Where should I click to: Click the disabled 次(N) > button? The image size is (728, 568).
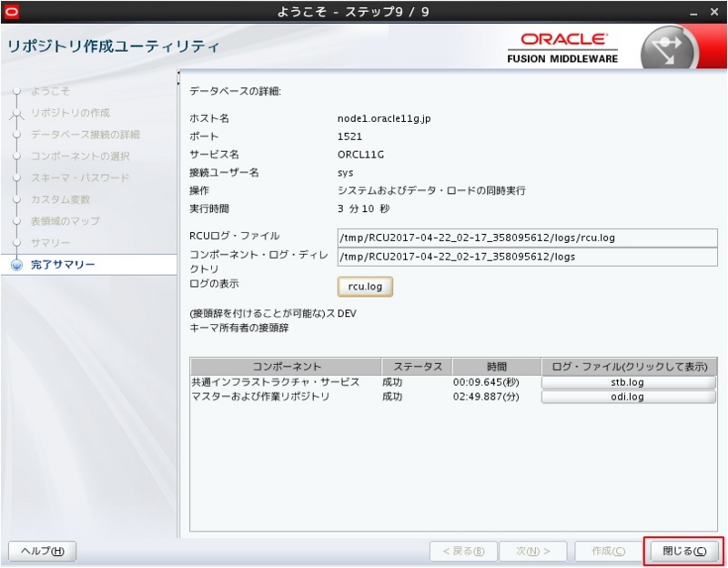coord(533,552)
